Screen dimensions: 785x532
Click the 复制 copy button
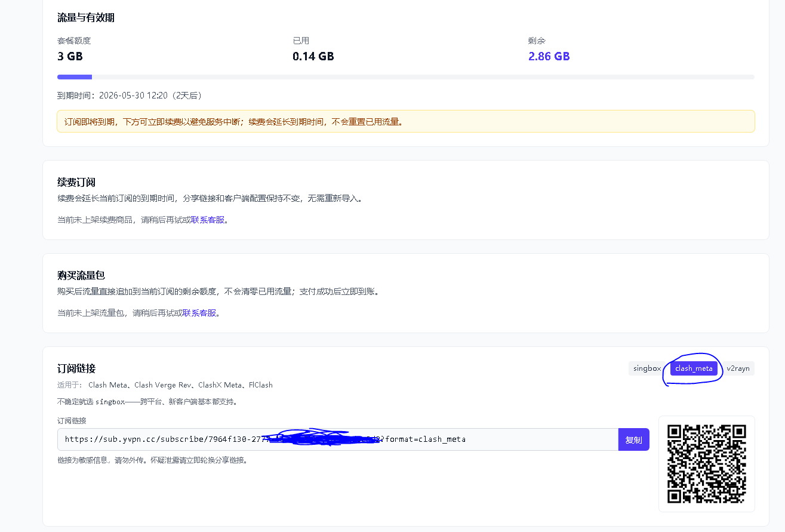click(633, 439)
